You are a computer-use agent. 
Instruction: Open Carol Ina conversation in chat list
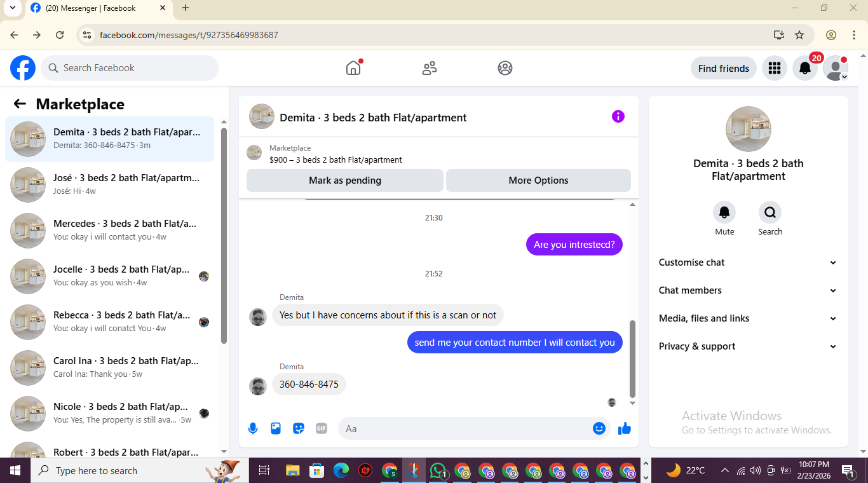tap(109, 368)
